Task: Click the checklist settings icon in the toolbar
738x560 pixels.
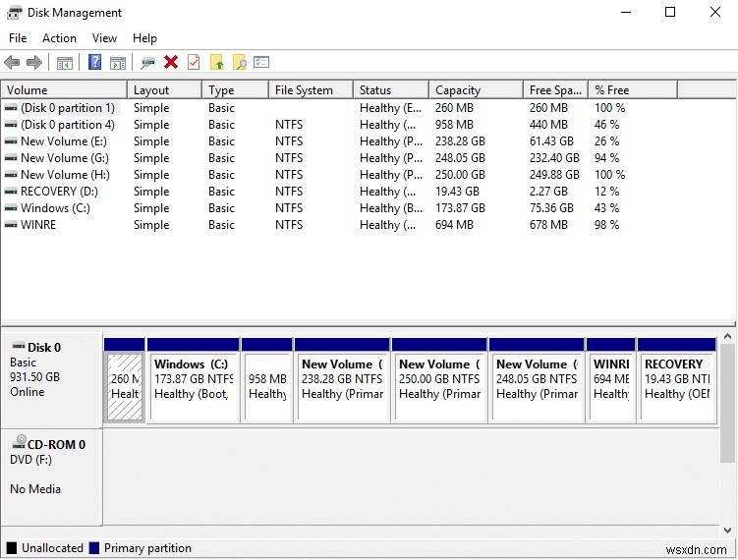Action: (261, 63)
